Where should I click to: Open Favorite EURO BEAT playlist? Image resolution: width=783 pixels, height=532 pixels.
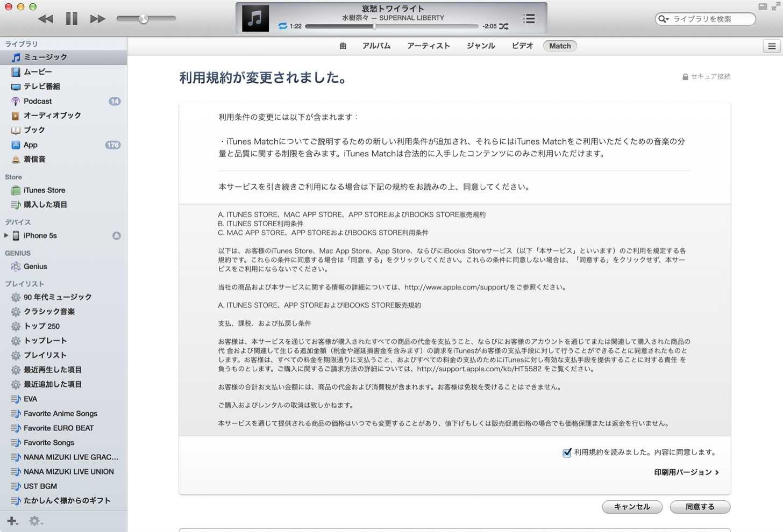[x=63, y=428]
